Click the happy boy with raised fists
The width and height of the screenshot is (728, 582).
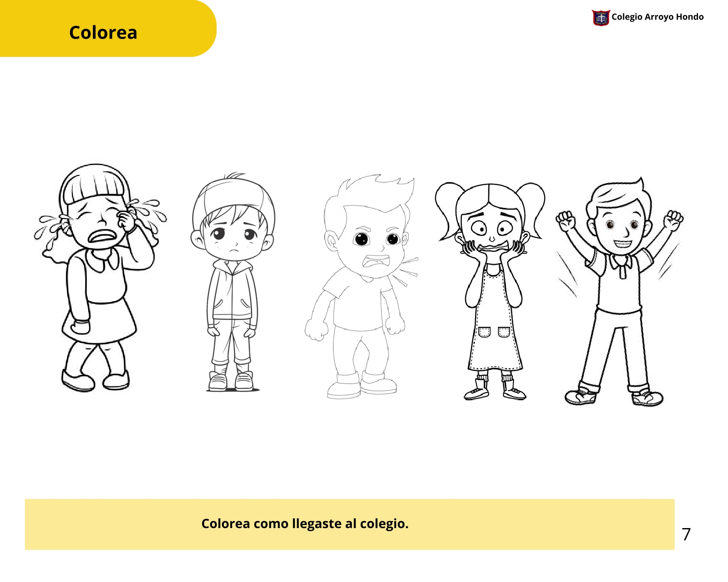click(x=619, y=291)
